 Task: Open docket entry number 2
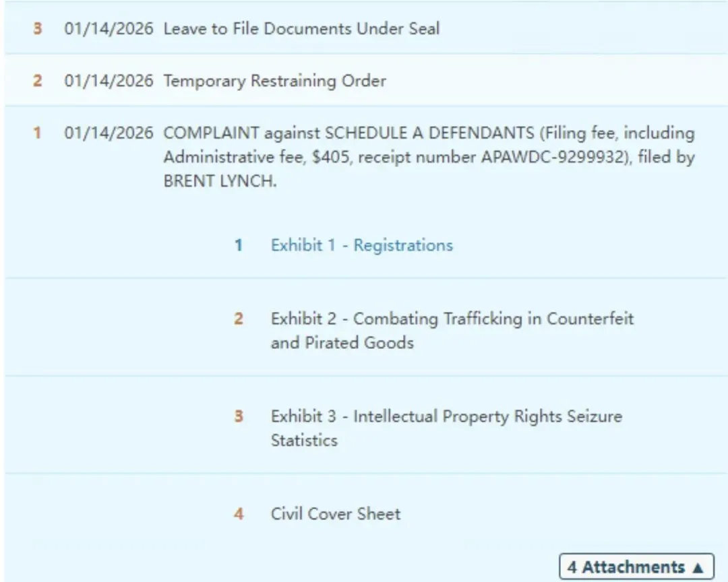click(38, 82)
